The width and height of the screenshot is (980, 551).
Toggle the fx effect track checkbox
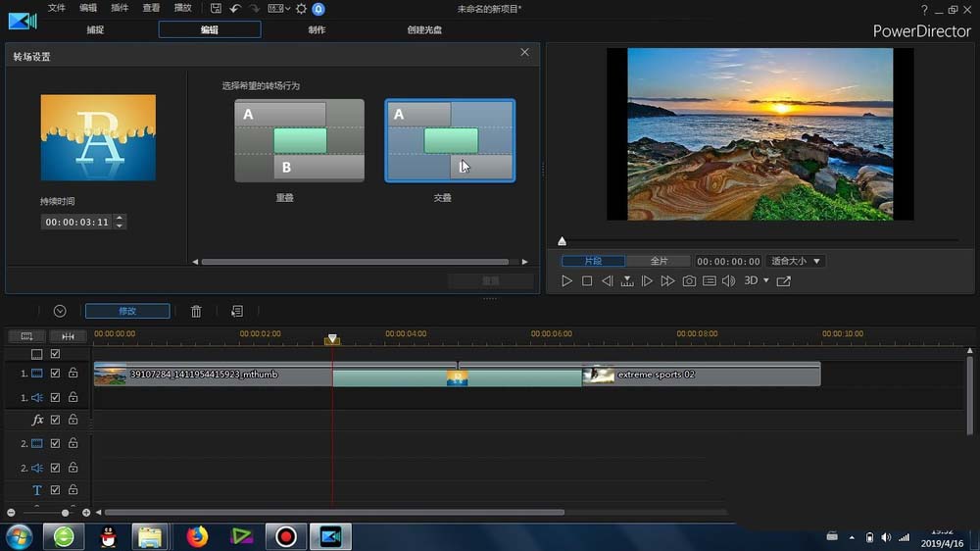click(x=56, y=420)
